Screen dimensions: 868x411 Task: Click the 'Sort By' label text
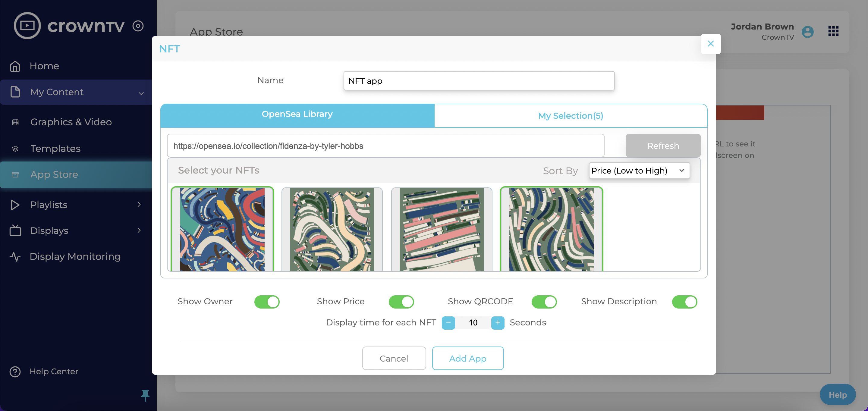click(560, 171)
